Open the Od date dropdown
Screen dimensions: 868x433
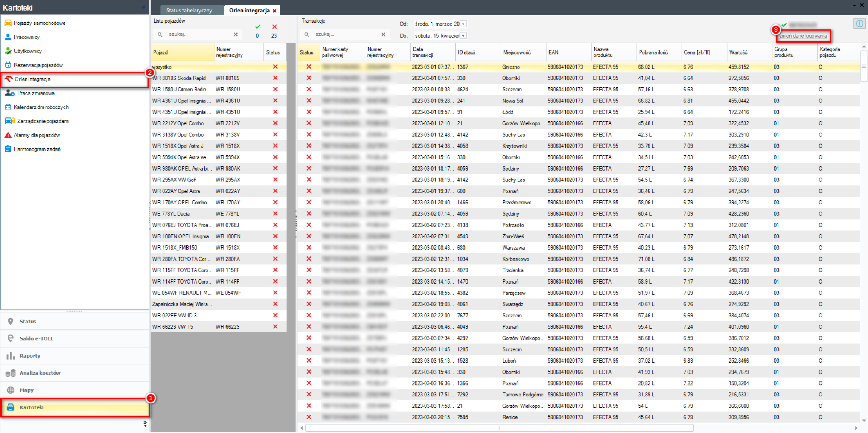point(463,24)
